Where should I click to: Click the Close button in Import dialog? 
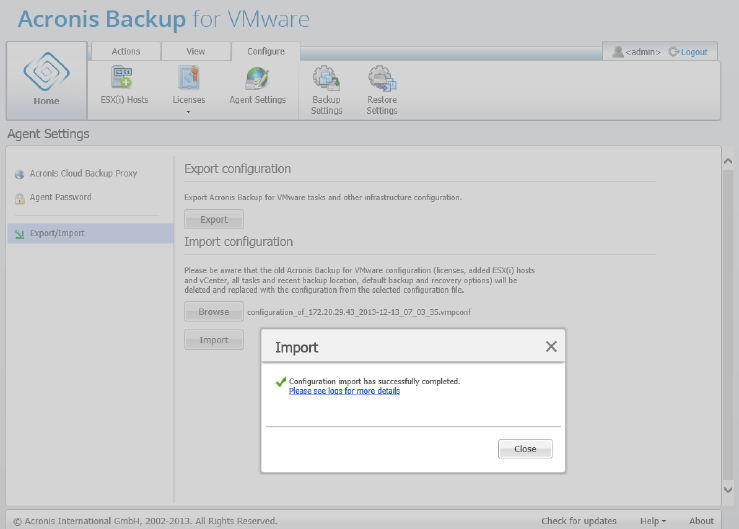tap(525, 449)
